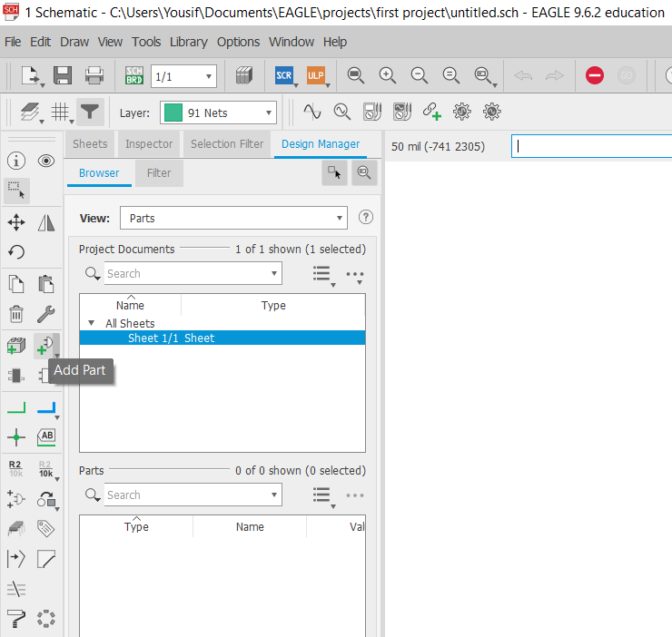Click the Zoom in magnifier icon
The width and height of the screenshot is (672, 637).
388,76
